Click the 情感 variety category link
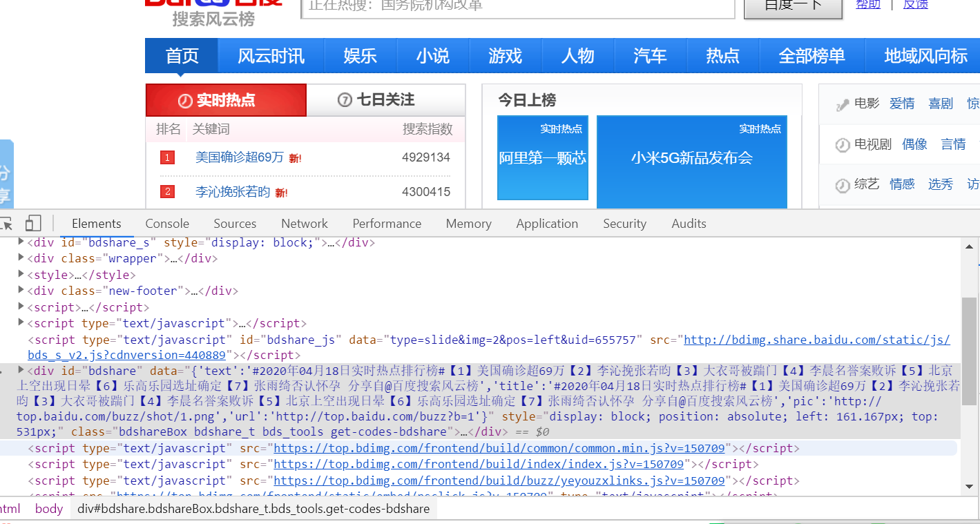Viewport: 980px width, 524px height. tap(902, 184)
